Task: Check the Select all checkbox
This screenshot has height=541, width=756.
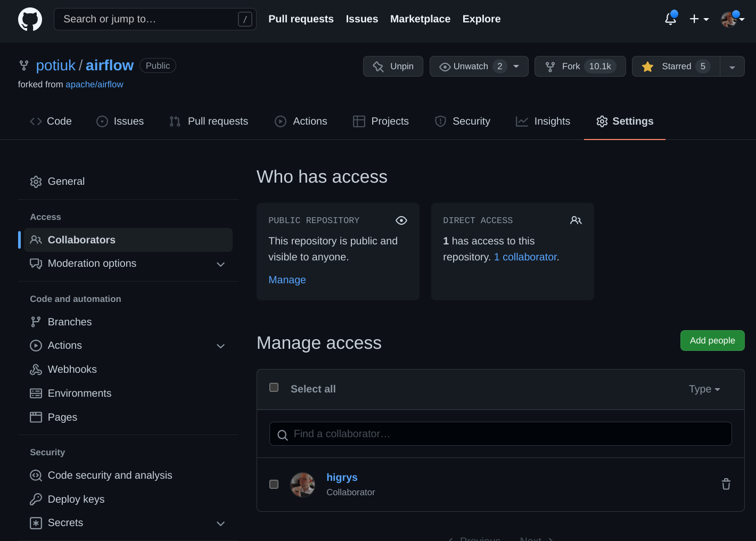Action: point(274,387)
